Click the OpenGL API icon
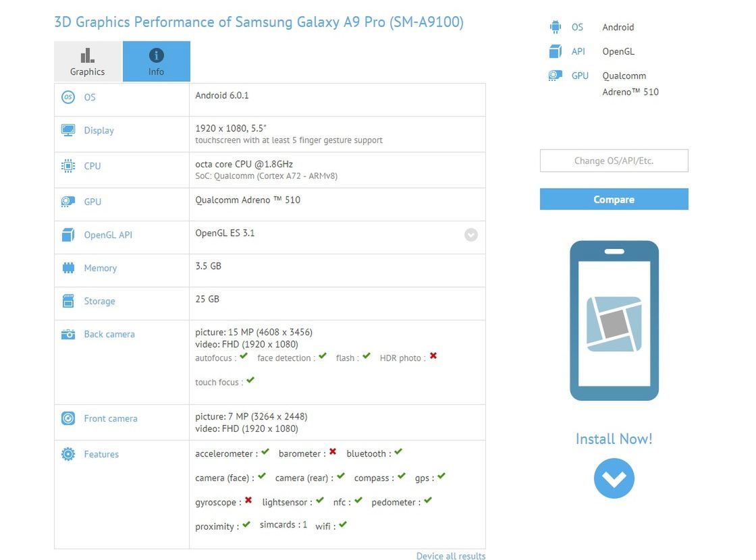The image size is (756, 560). pos(67,235)
